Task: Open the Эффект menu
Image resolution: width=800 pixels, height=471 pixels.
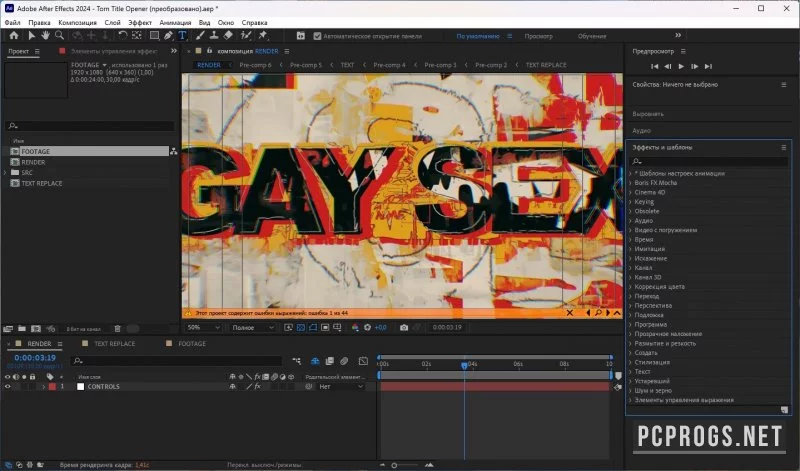Action: 140,22
